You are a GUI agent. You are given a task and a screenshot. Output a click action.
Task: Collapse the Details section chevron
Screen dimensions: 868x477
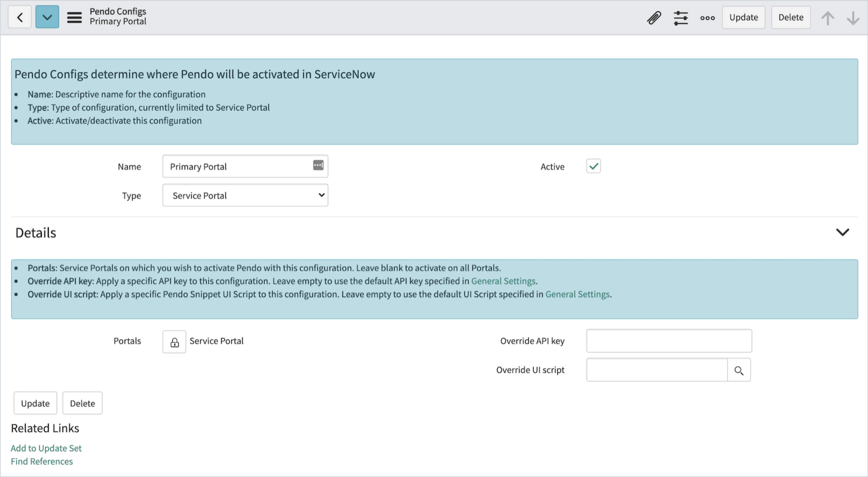pos(843,232)
